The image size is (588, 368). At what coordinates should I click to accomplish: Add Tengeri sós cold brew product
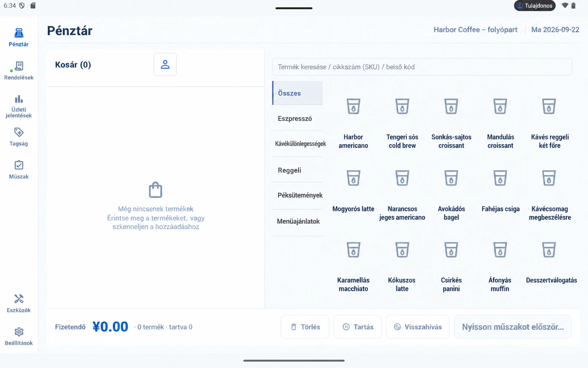(x=402, y=123)
